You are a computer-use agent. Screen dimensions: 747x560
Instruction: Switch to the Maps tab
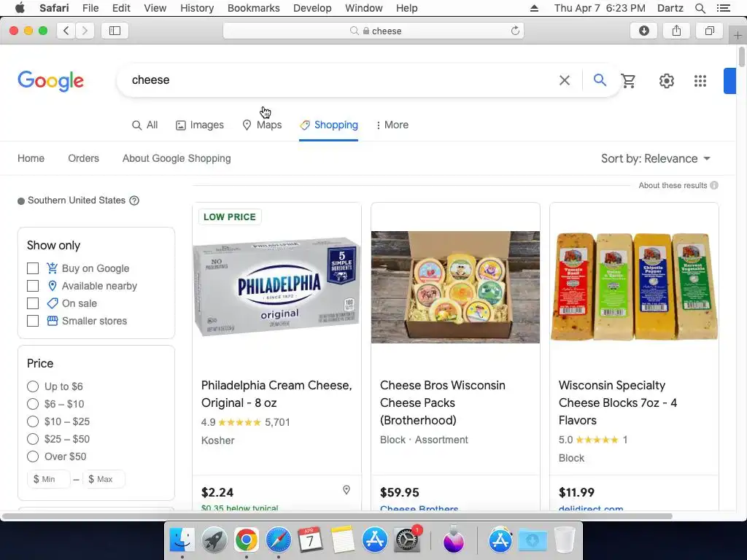click(x=262, y=125)
